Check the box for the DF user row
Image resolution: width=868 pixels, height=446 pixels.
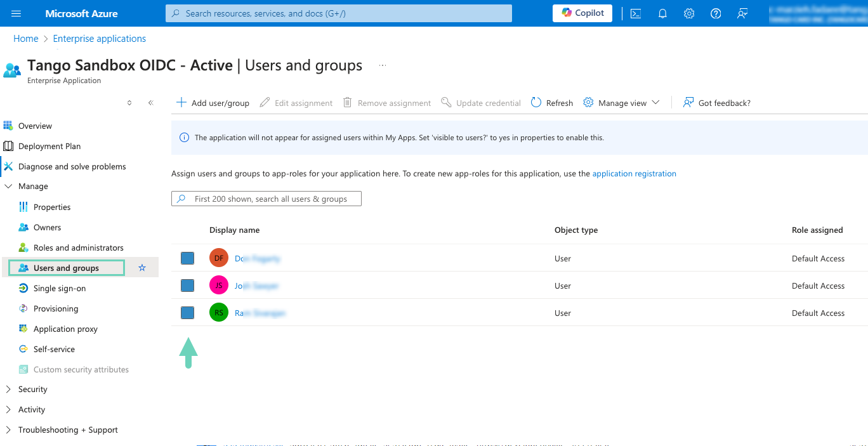click(x=187, y=258)
